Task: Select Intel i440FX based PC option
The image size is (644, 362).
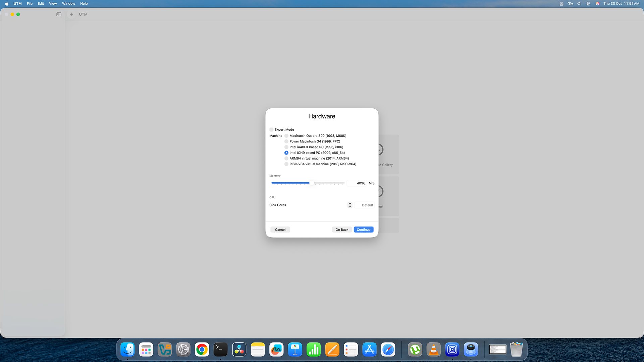Action: 286,147
